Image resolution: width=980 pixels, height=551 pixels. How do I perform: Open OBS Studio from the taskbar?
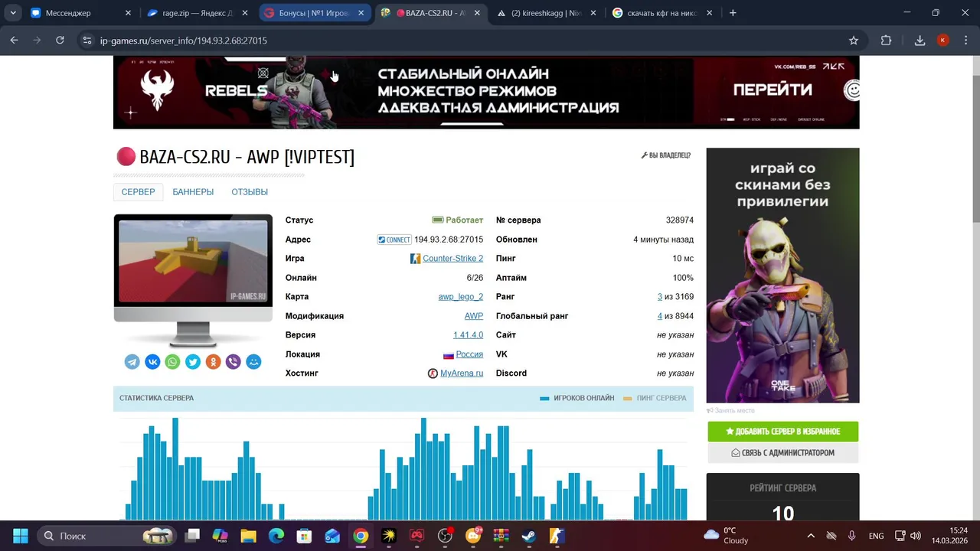tap(445, 536)
